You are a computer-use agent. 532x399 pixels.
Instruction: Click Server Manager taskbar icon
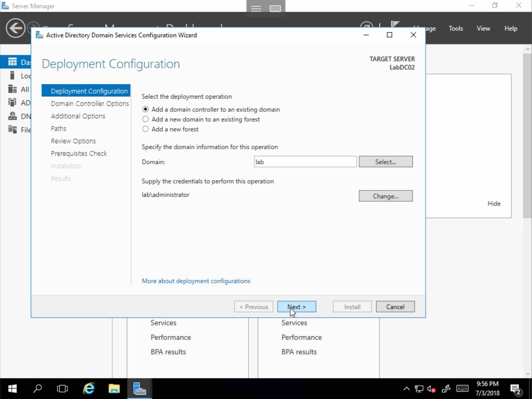pos(140,389)
